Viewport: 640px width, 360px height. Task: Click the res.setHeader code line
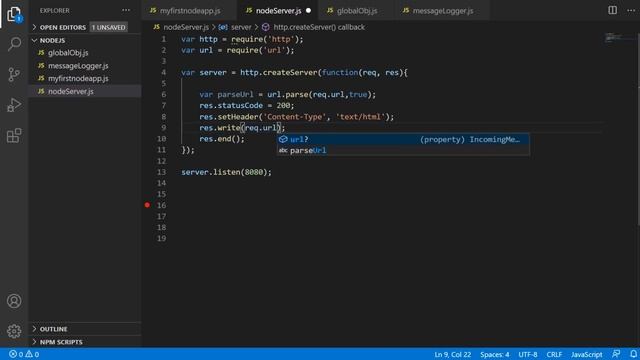coord(297,117)
